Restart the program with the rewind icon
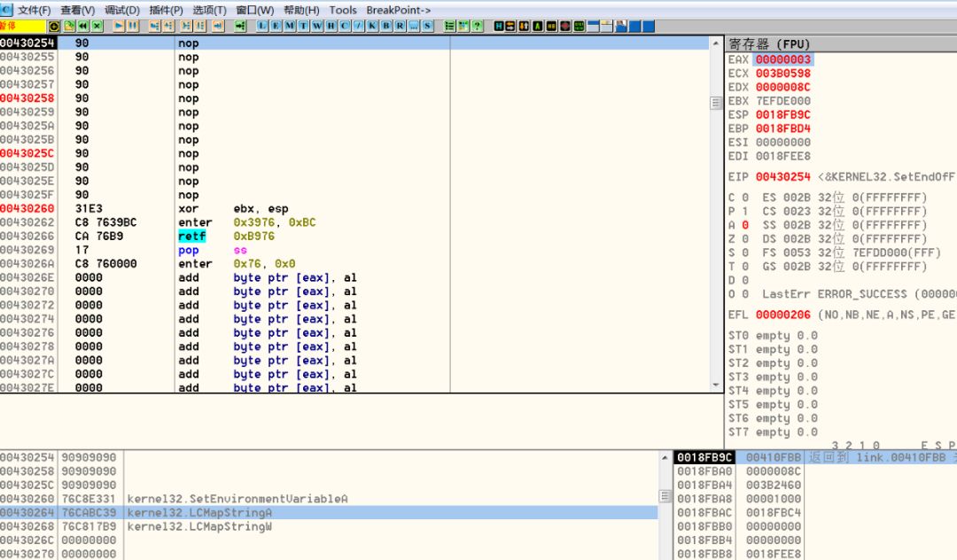 pyautogui.click(x=82, y=27)
